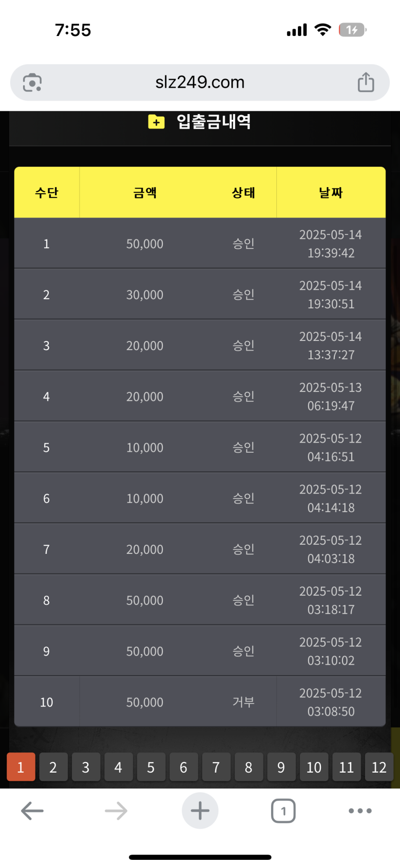Tap the 금액 column header
Image resolution: width=400 pixels, height=868 pixels.
tap(145, 193)
